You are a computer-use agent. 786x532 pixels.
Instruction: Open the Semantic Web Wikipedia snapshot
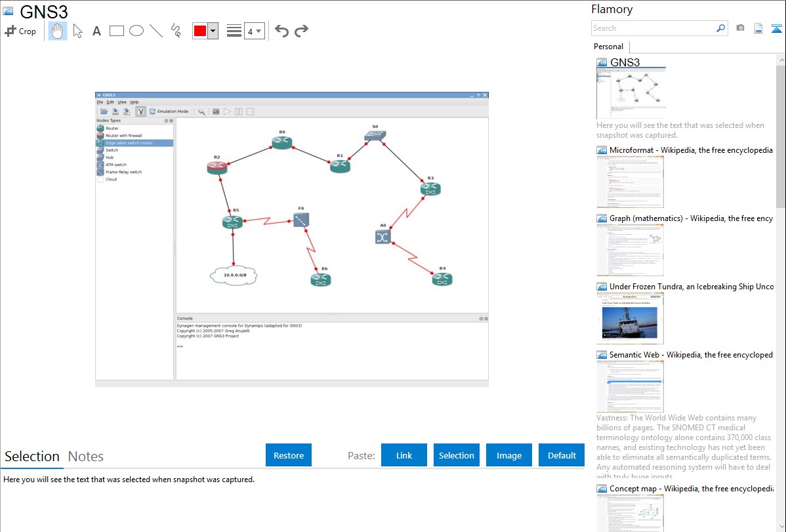pos(630,386)
